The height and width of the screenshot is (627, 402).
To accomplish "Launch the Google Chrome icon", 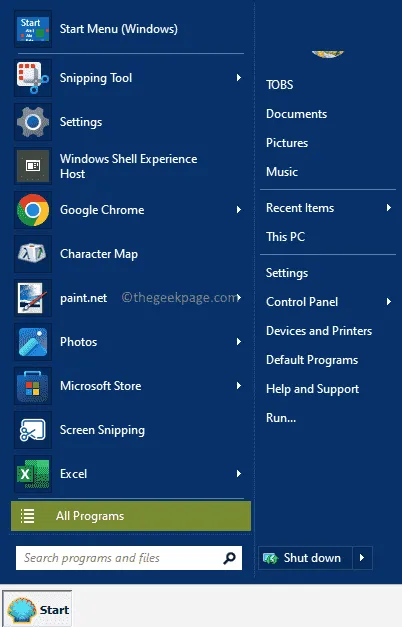I will tap(33, 210).
